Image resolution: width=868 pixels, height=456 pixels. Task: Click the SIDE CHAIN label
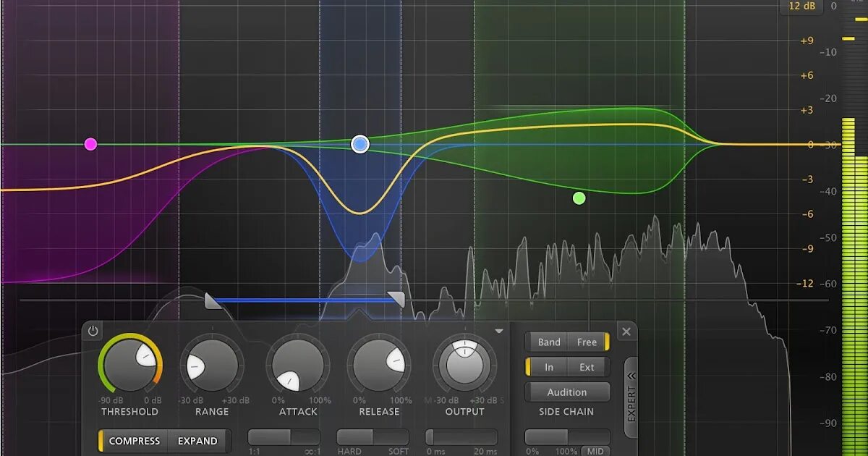[566, 411]
